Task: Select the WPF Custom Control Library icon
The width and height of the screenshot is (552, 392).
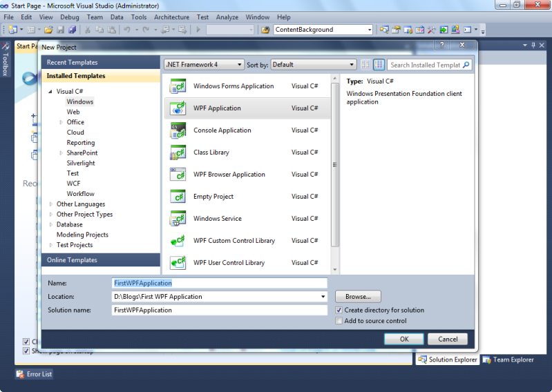Action: click(x=178, y=241)
